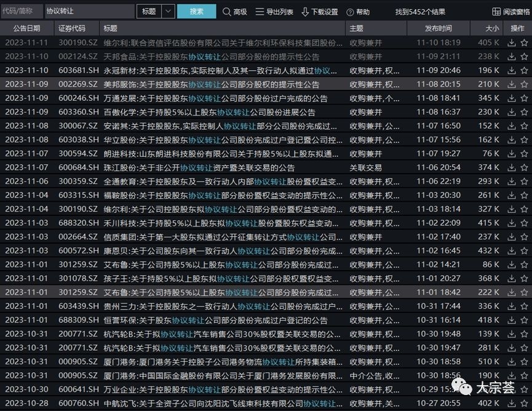532x411 pixels.
Task: Download the 贵州三力 announcement
Action: [512, 306]
